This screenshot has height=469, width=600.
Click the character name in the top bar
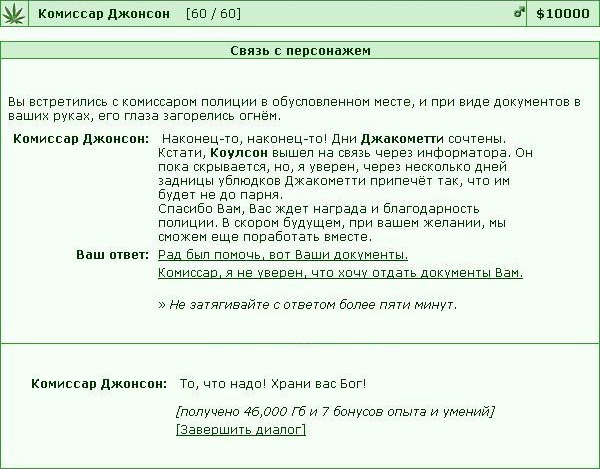click(x=104, y=14)
